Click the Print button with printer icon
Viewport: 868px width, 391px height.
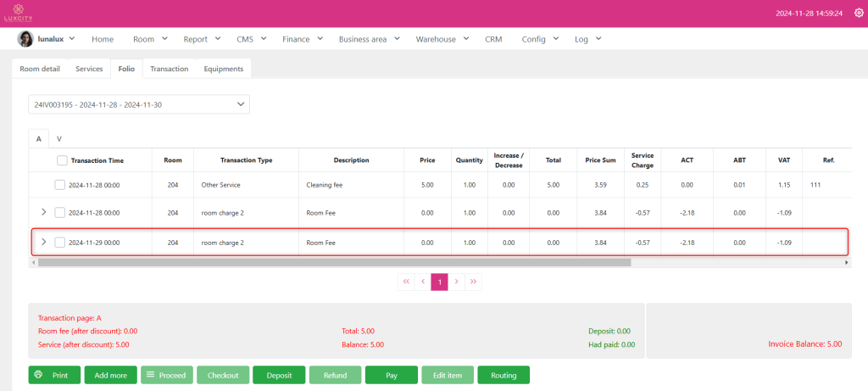[54, 375]
